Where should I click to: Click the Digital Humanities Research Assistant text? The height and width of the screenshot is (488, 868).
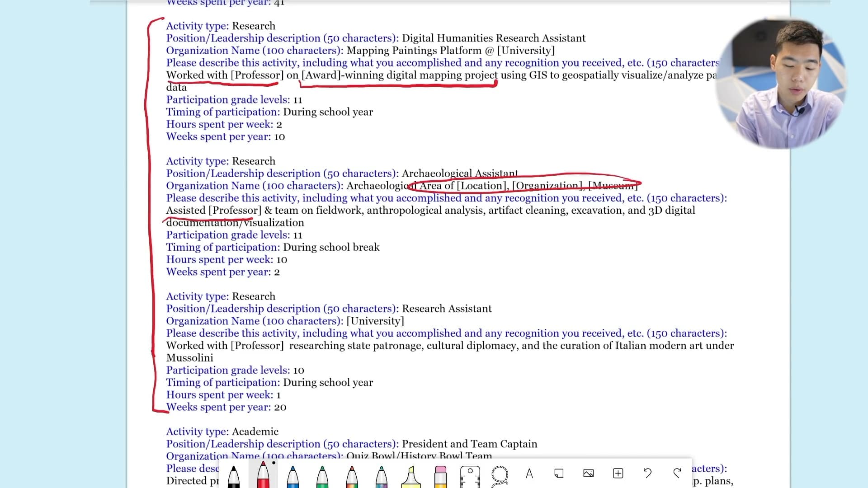(x=493, y=38)
